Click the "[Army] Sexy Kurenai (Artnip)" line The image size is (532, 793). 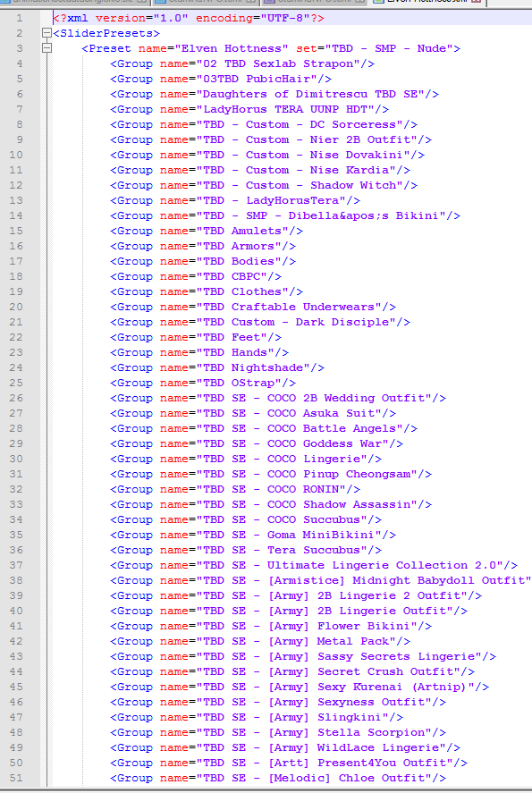(x=300, y=686)
